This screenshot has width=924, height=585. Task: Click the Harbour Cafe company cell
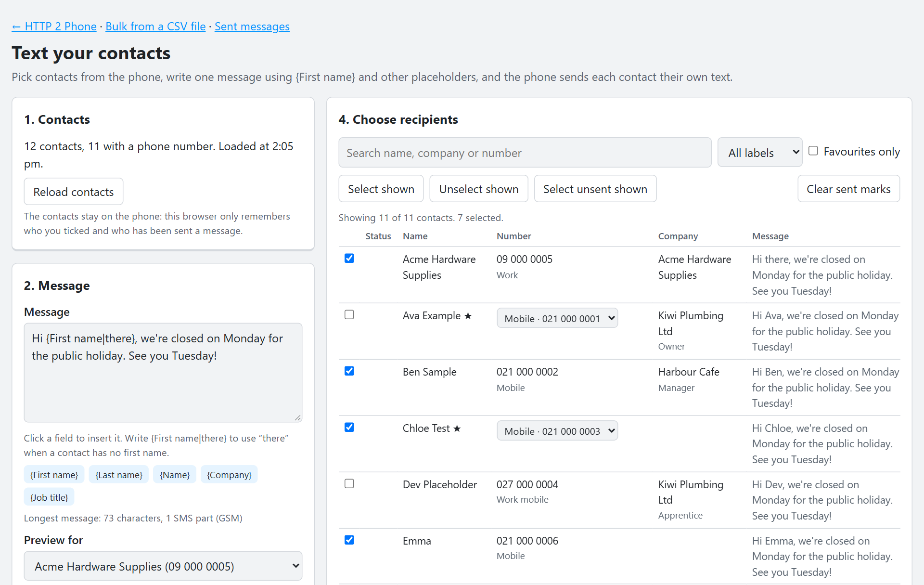pyautogui.click(x=689, y=372)
